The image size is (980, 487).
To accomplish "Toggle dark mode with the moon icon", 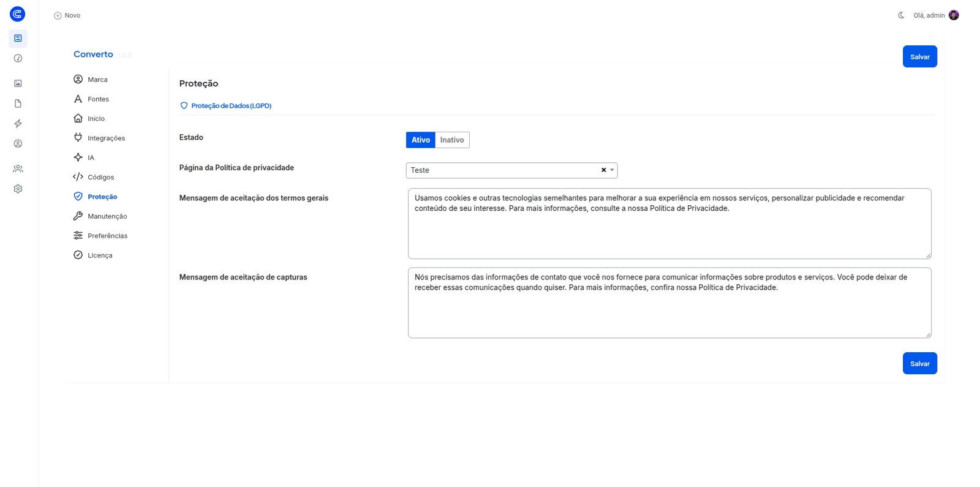I will 901,15.
